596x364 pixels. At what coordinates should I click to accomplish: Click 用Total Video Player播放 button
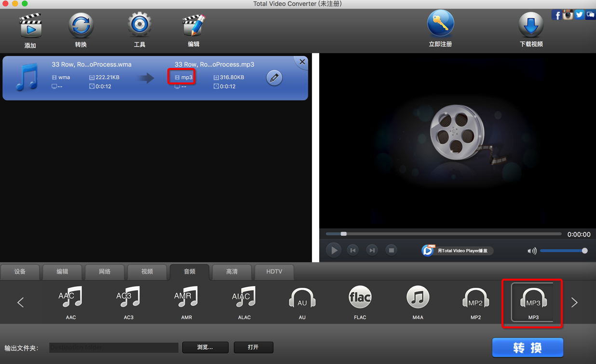coord(457,250)
